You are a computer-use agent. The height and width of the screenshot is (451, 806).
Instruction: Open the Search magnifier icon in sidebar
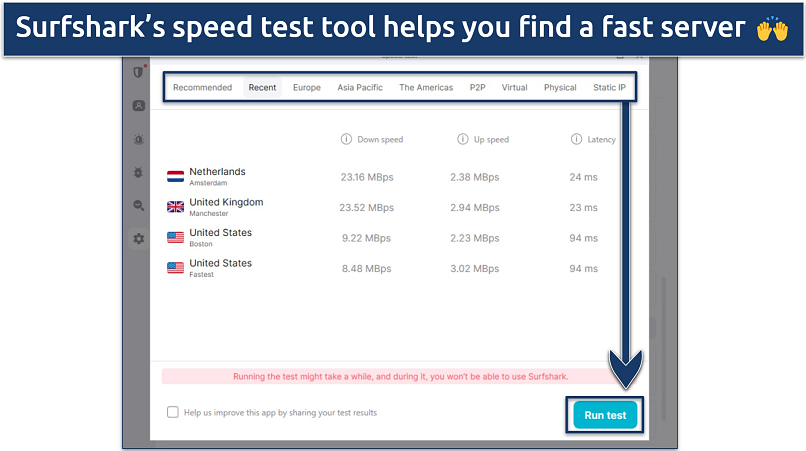(138, 205)
